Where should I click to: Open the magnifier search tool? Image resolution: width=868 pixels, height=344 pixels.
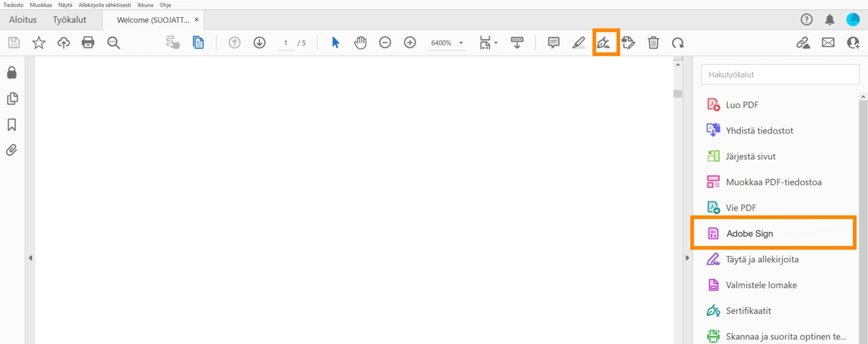coord(113,43)
